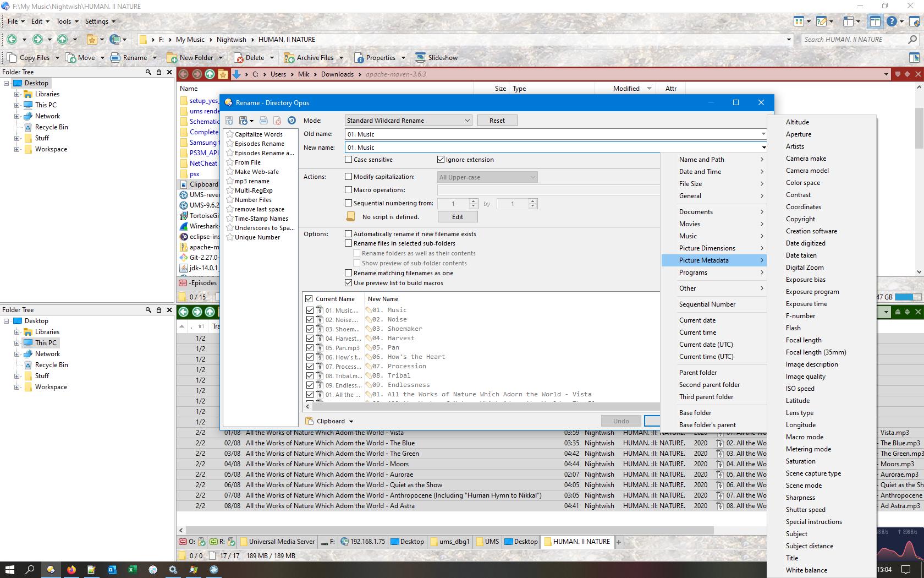Click the taskbar search magnifier
The width and height of the screenshot is (924, 578).
(30, 570)
